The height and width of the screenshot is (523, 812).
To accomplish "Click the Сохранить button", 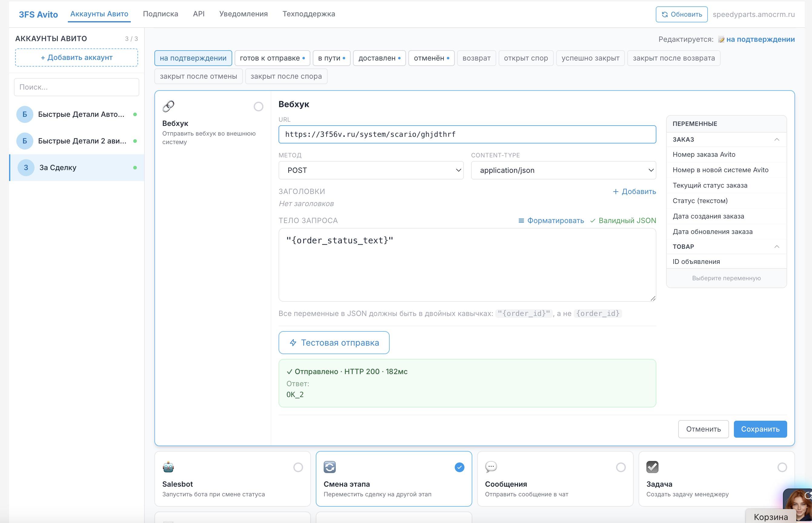I will (x=760, y=429).
